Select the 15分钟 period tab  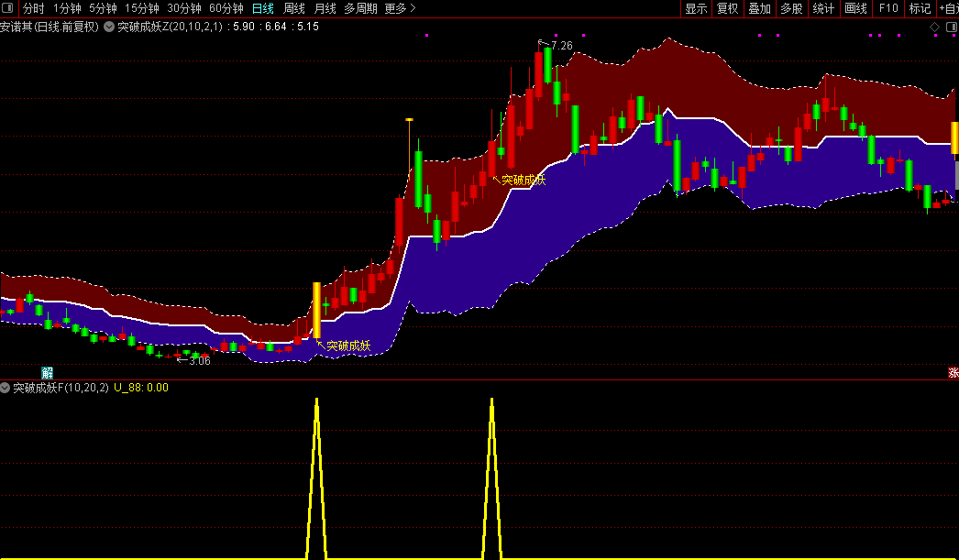coord(142,8)
